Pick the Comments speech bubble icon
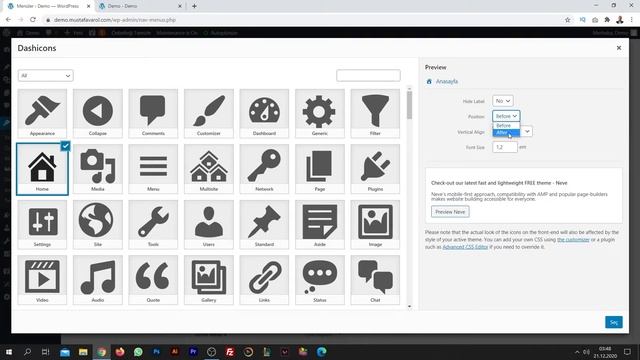 point(153,113)
